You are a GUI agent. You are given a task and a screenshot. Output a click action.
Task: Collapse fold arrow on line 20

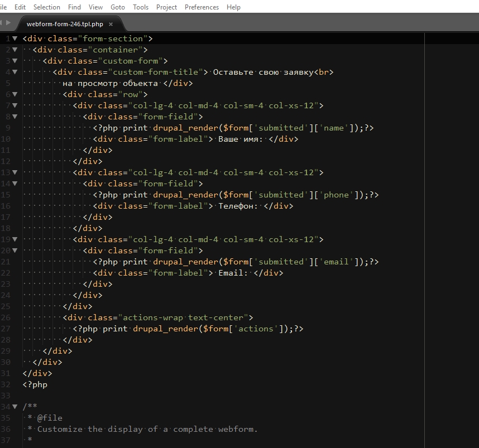pyautogui.click(x=15, y=251)
